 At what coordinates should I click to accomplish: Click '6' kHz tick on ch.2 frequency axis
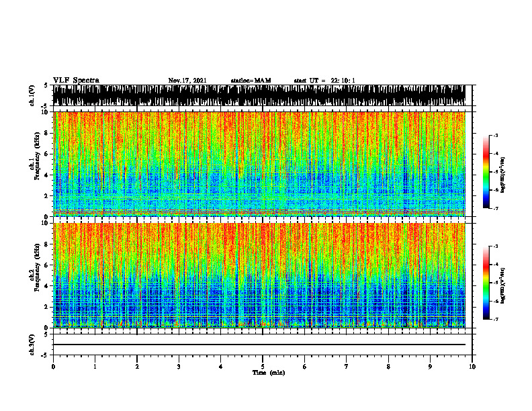pos(47,265)
